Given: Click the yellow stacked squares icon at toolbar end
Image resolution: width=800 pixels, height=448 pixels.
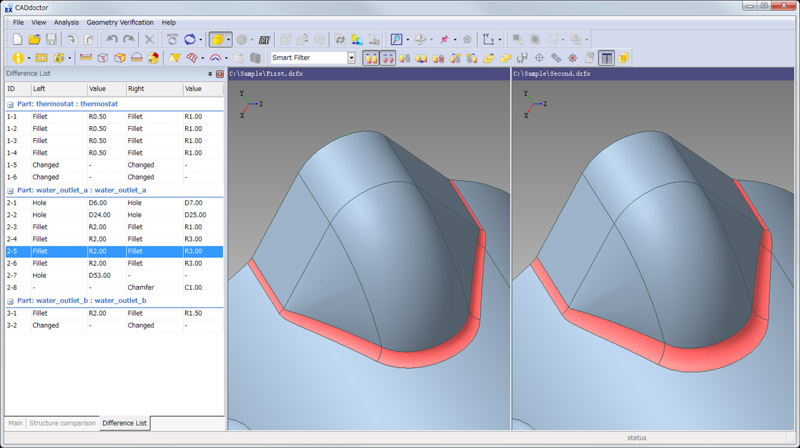Looking at the screenshot, I should pyautogui.click(x=623, y=58).
